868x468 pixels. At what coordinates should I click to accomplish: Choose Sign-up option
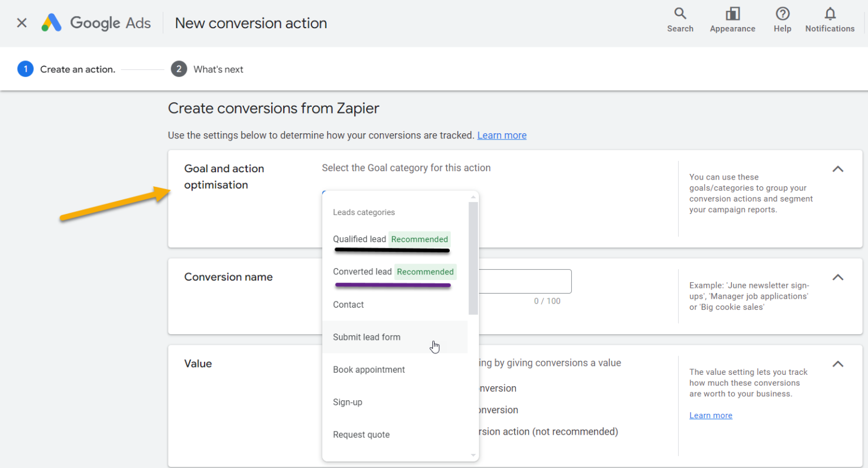pyautogui.click(x=395, y=403)
